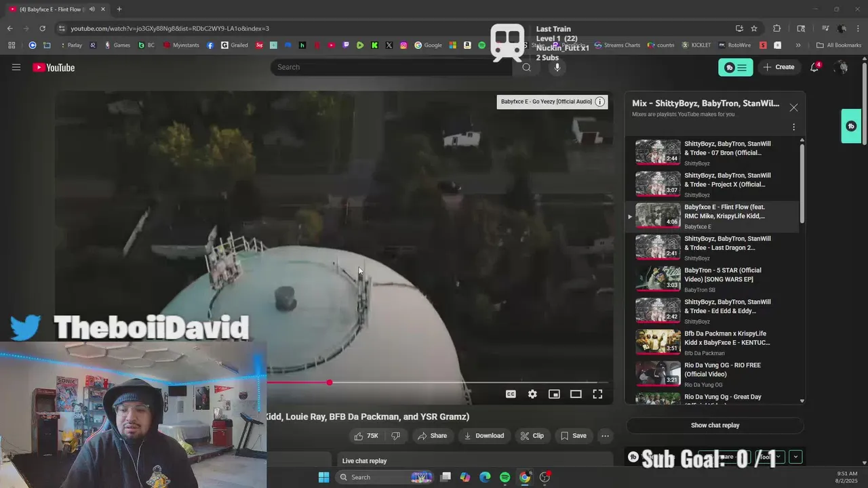868x488 pixels.
Task: Close the Mix playlist panel
Action: [x=793, y=108]
